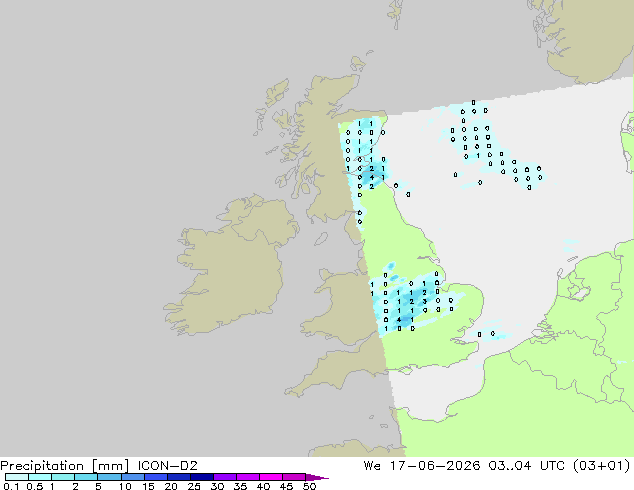Viewport: 634px width, 490px height.
Task: Pick the 1–2 mm legend color swatch
Action: [x=63, y=477]
